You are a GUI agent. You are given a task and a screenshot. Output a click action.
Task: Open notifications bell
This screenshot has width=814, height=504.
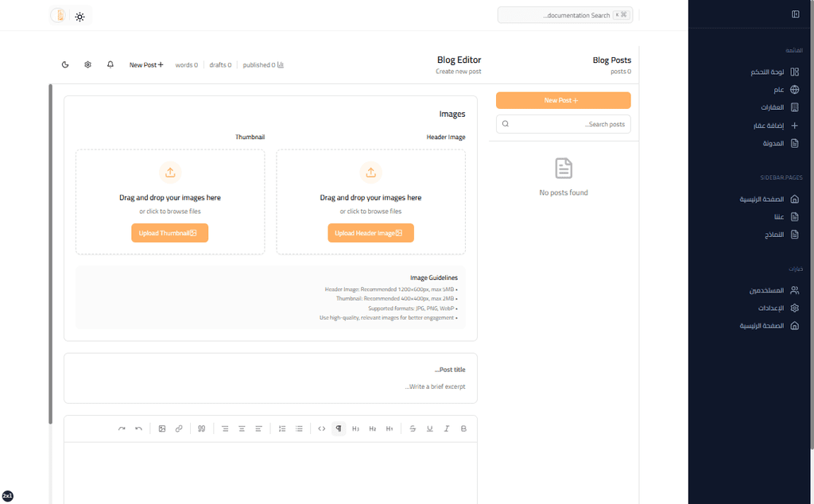tap(110, 65)
